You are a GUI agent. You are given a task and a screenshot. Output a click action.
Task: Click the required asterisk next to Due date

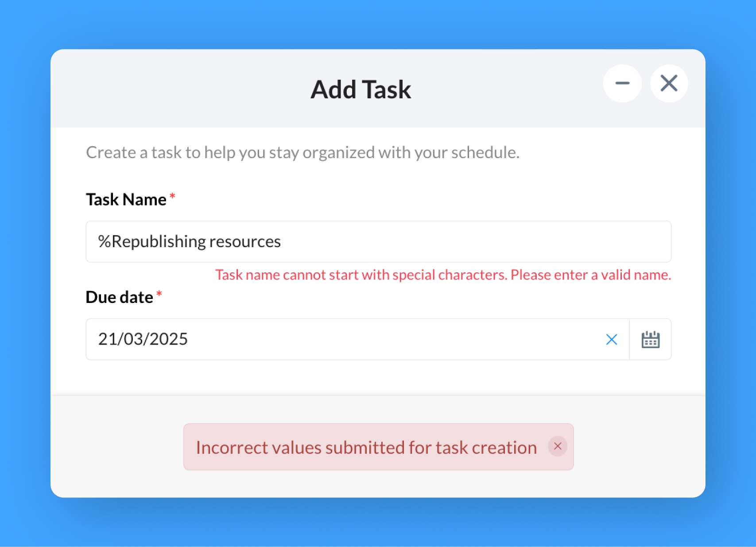(159, 295)
